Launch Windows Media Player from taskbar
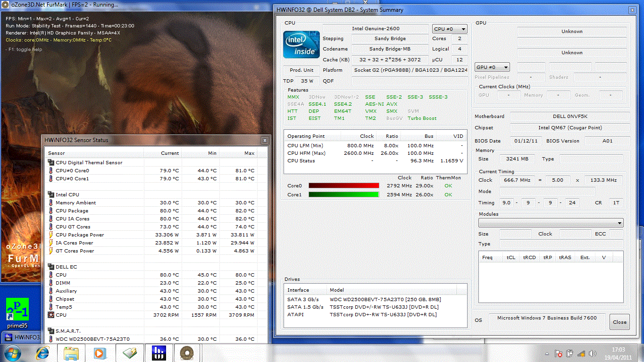This screenshot has width=644, height=362. 100,353
